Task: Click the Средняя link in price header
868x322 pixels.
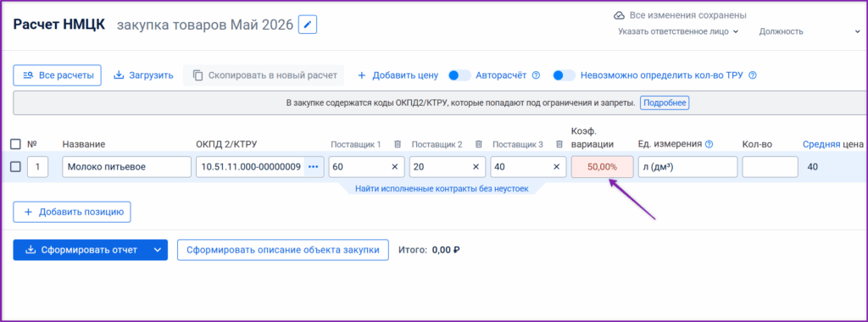Action: (x=821, y=144)
